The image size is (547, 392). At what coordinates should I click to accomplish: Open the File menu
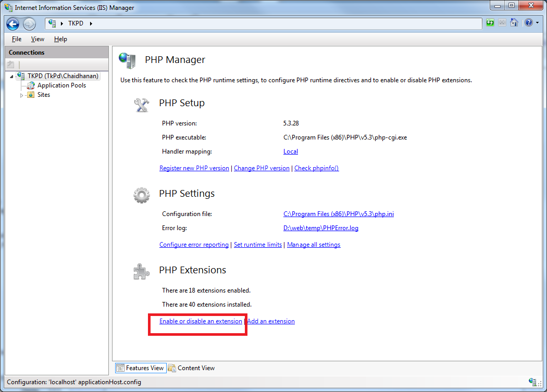coord(16,39)
